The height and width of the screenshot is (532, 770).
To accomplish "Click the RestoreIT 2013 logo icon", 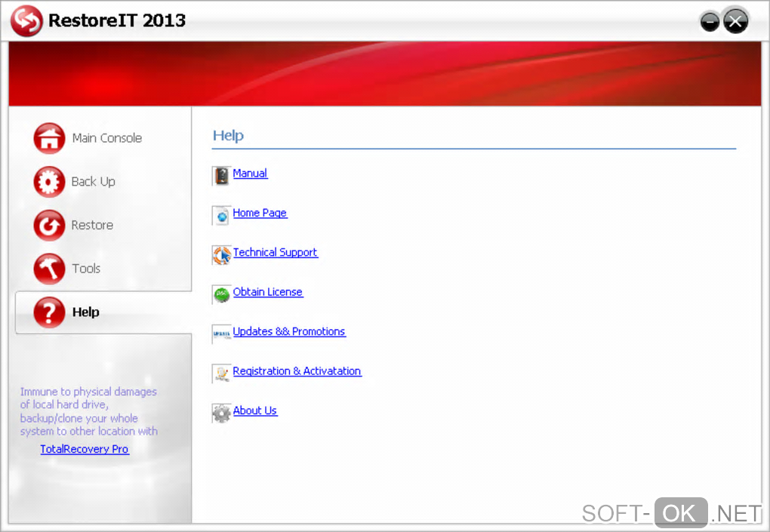I will click(26, 20).
